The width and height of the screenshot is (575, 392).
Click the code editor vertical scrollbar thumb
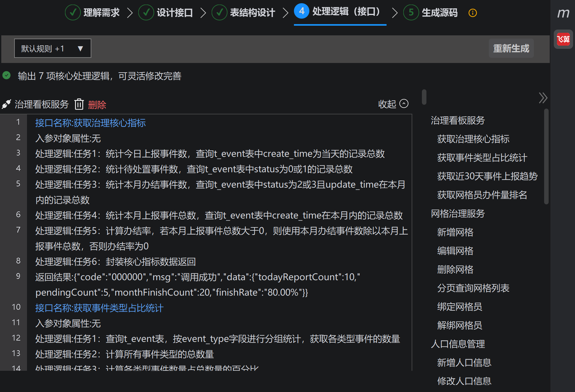tap(424, 97)
